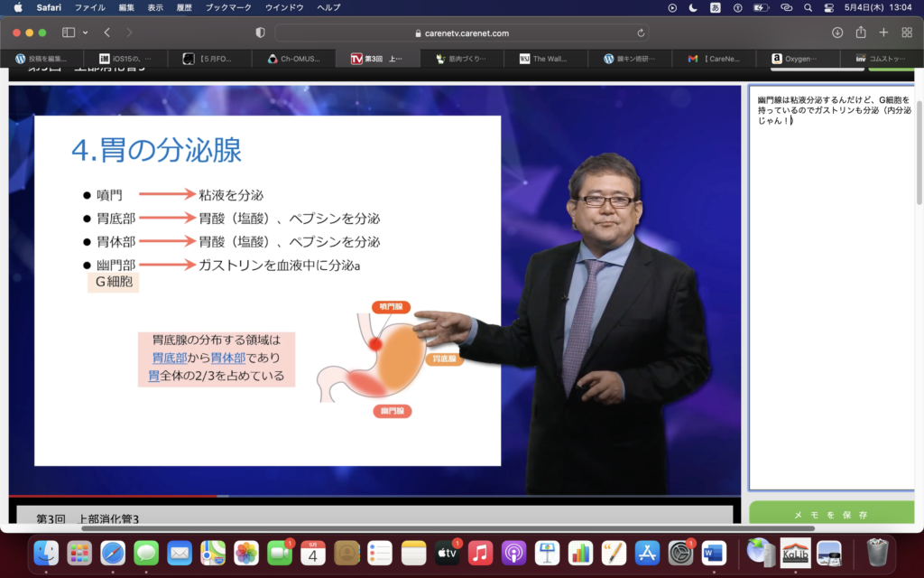
Task: Open the tab overview grid icon
Action: (907, 33)
